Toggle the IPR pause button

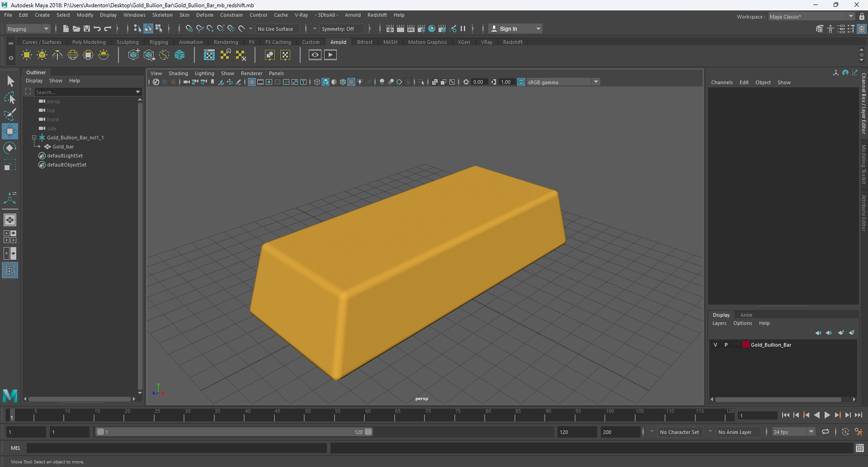pyautogui.click(x=463, y=29)
